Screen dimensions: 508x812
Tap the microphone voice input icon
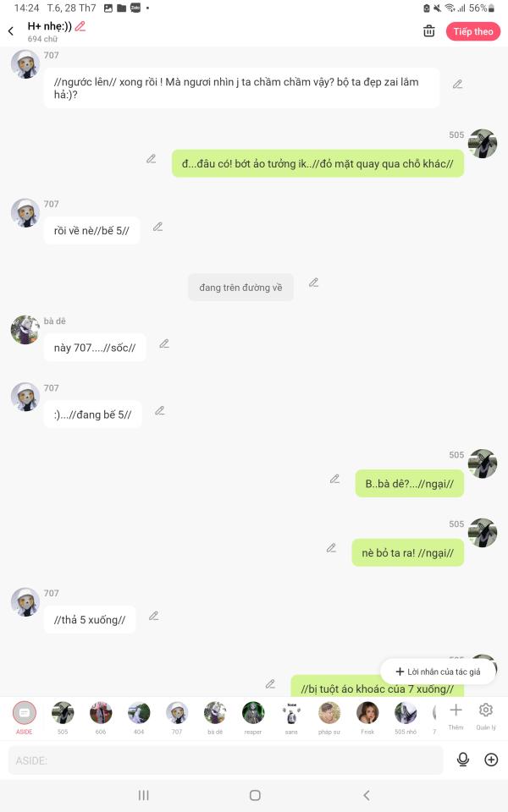pyautogui.click(x=463, y=760)
